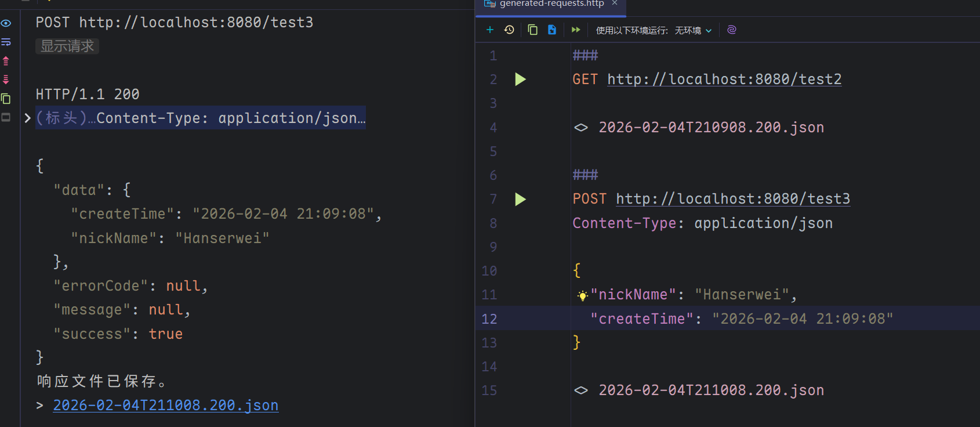Screen dimensions: 980x427
Task: Expand the saved response file entry
Action: click(39, 406)
